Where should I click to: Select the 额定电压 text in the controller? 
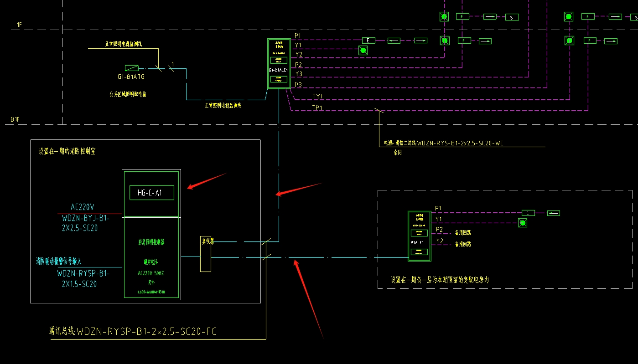click(151, 262)
